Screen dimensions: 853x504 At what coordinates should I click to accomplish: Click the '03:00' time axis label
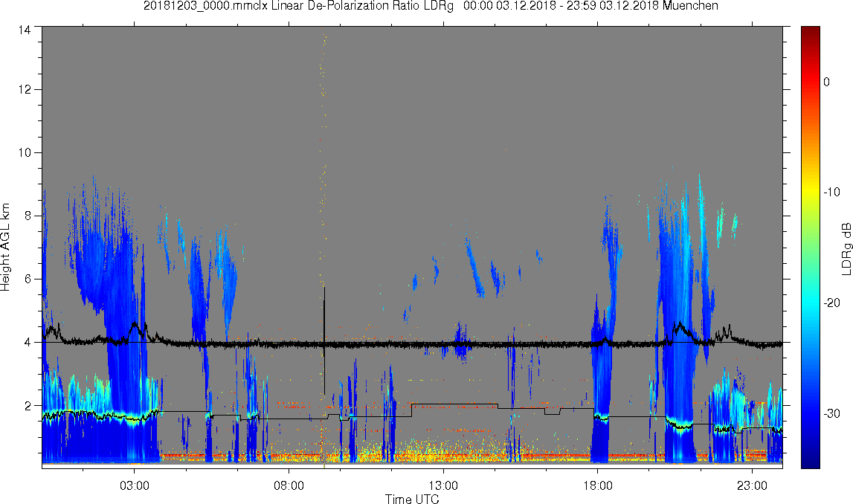coord(134,485)
